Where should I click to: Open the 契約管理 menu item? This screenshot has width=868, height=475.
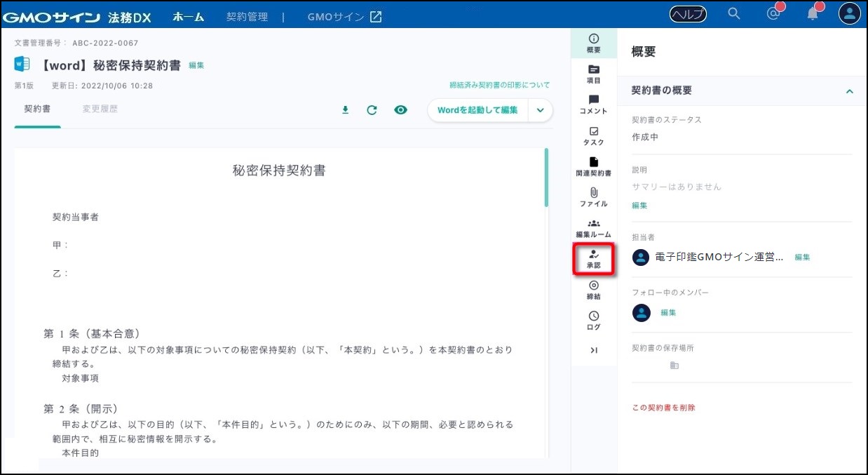coord(247,16)
